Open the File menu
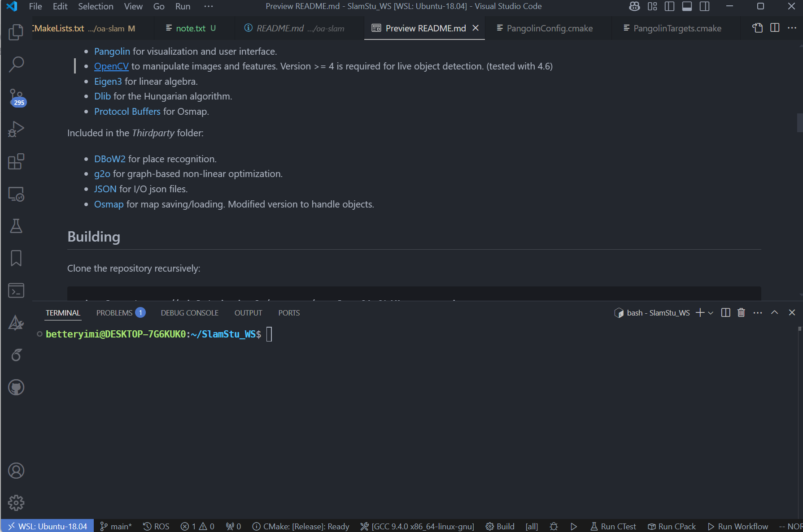 click(35, 6)
